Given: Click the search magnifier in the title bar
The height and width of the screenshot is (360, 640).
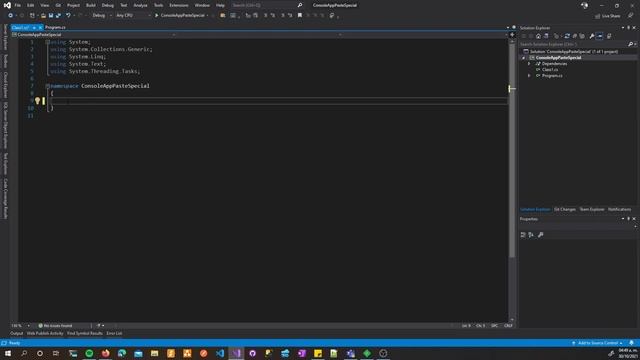Looking at the screenshot, I should coord(300,5).
